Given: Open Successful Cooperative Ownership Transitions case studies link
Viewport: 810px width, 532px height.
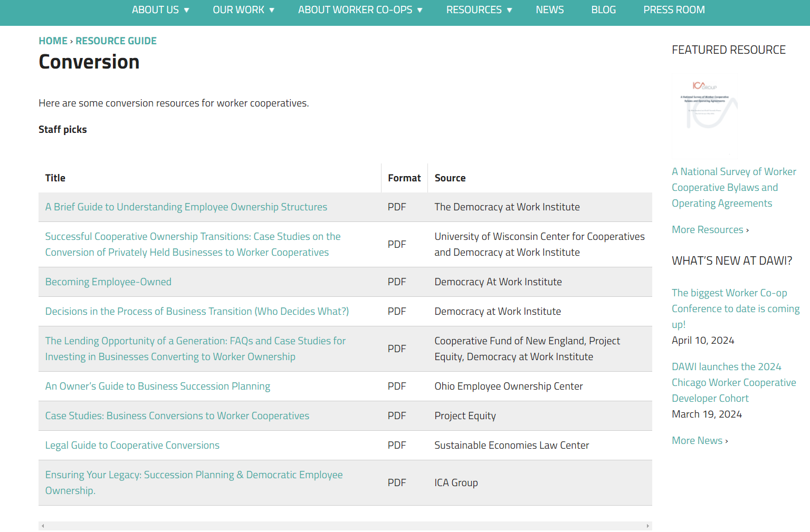Looking at the screenshot, I should [193, 244].
